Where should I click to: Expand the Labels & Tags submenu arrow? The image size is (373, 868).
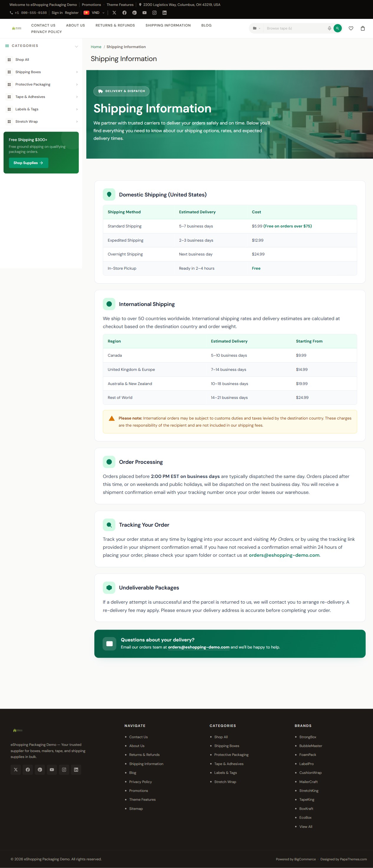pyautogui.click(x=77, y=109)
